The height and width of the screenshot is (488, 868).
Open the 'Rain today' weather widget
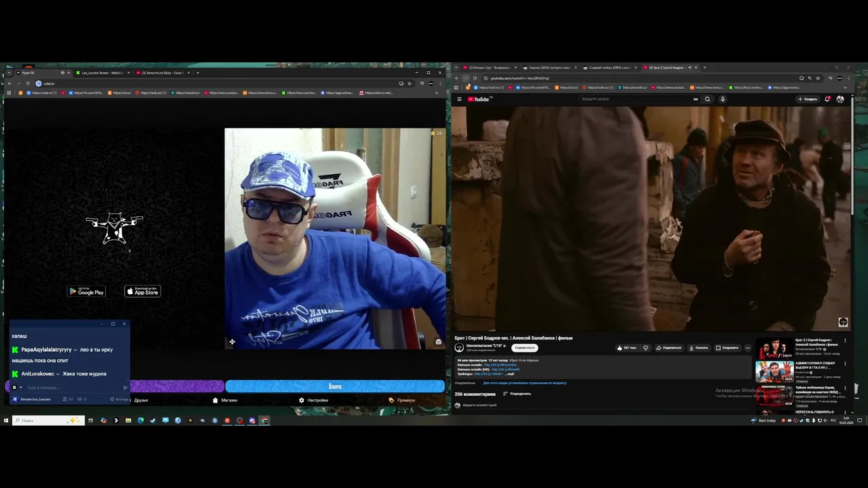click(x=764, y=420)
